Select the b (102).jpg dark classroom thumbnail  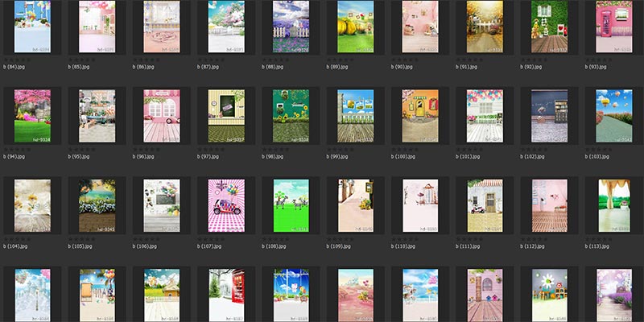pos(550,116)
